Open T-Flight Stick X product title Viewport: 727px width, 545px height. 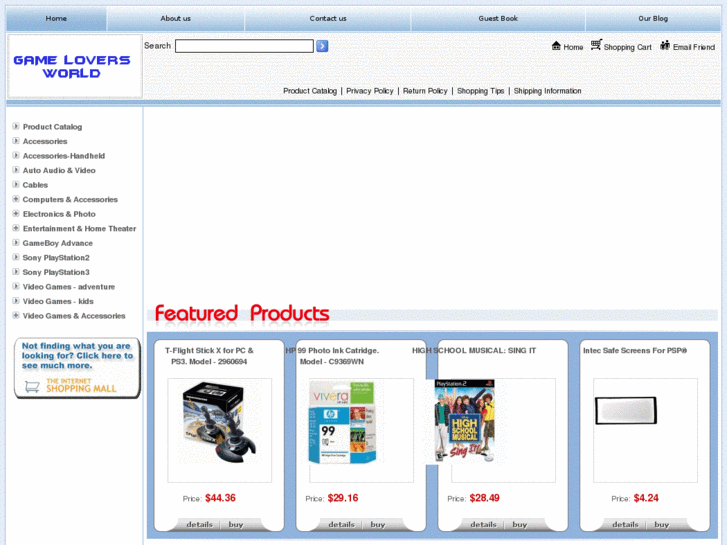209,356
